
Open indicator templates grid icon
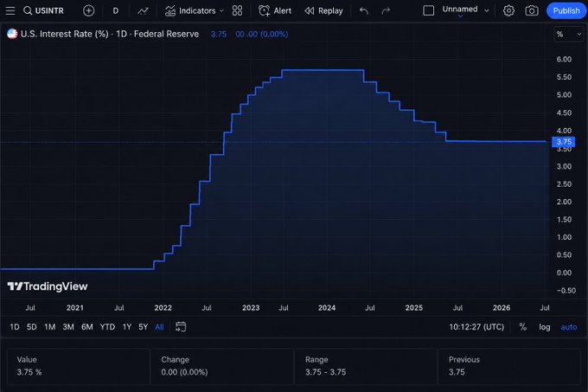(x=238, y=11)
